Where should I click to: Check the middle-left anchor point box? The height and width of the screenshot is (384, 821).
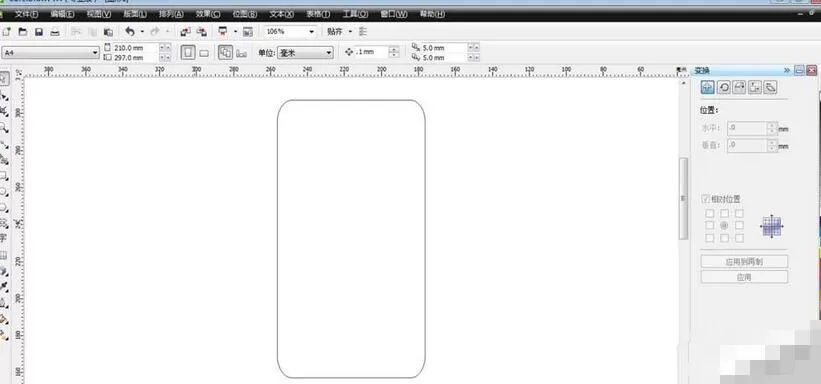pos(709,225)
